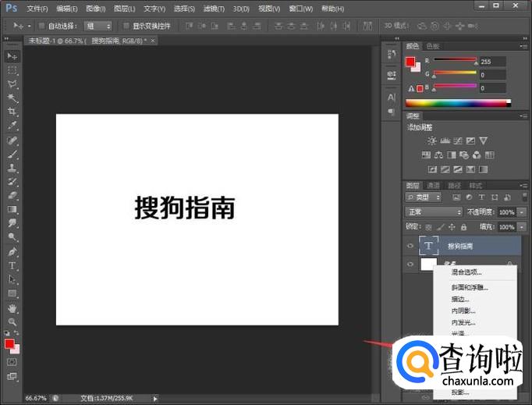
Task: Open the 类型 layer filter dropdown
Action: coord(423,197)
